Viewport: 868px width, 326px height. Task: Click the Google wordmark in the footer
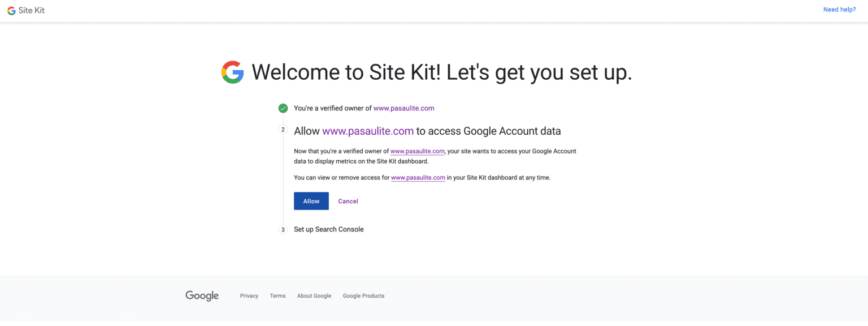202,295
